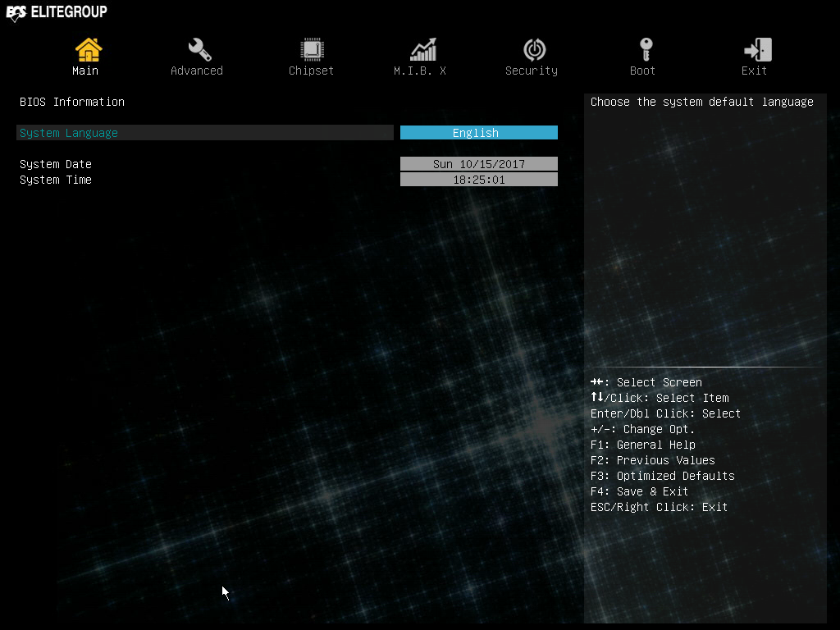Open the Boot key icon
This screenshot has height=630, width=840.
646,50
